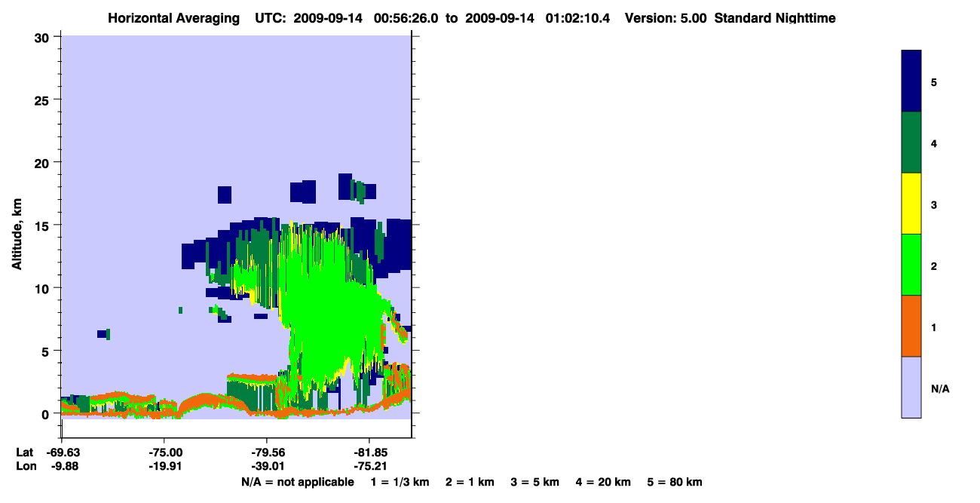Click the latitude value -79.56
The height and width of the screenshot is (503, 980).
(267, 452)
